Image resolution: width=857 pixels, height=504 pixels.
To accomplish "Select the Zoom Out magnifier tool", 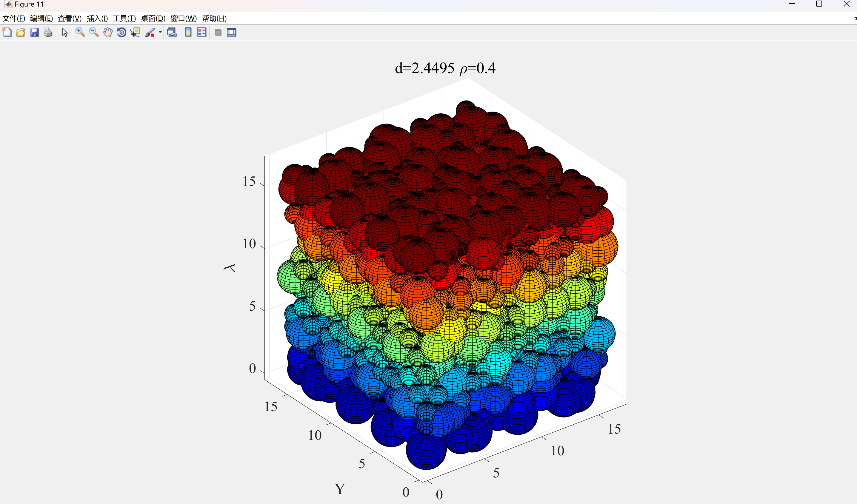I will 94,33.
